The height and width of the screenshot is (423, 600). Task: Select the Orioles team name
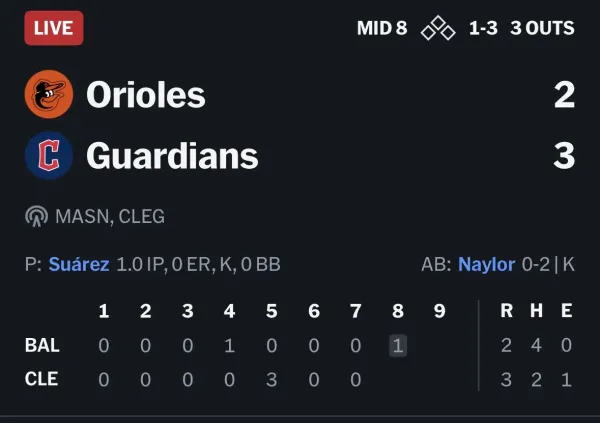(146, 95)
